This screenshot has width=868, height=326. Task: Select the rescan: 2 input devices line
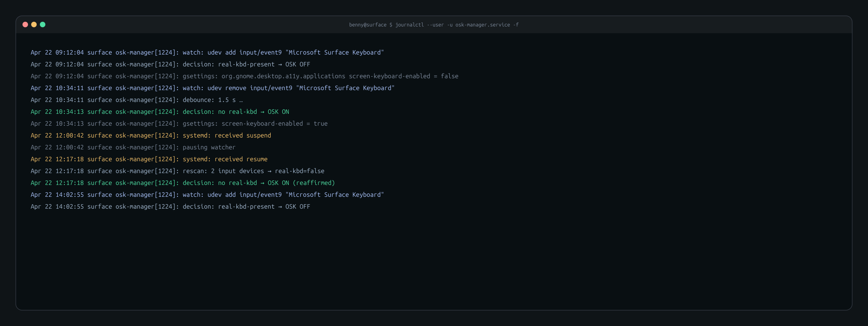(178, 171)
